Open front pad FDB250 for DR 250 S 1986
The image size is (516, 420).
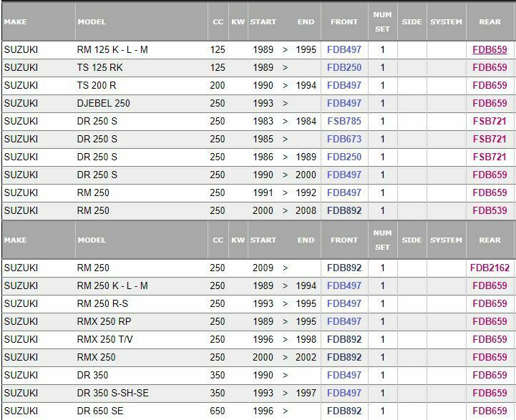pyautogui.click(x=344, y=157)
